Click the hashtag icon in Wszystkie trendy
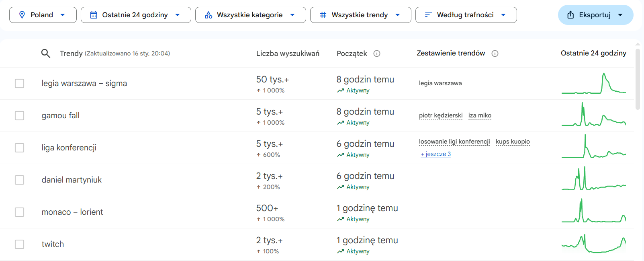 coord(323,15)
